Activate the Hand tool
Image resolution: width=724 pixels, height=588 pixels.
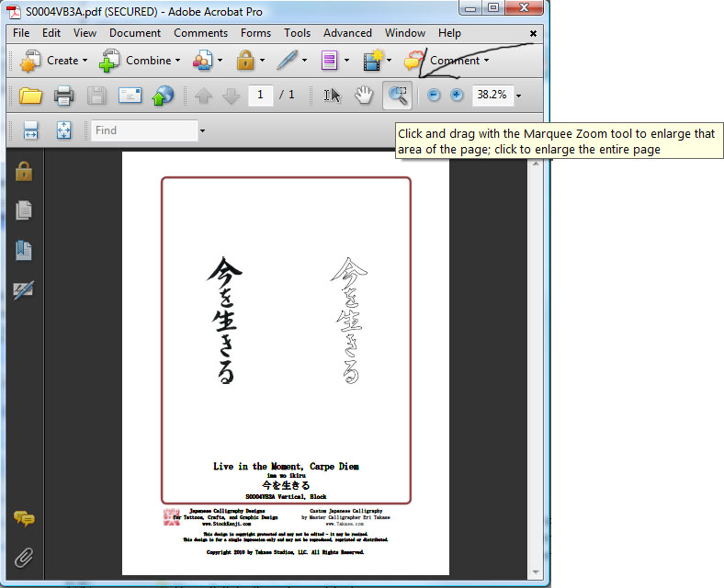click(365, 95)
